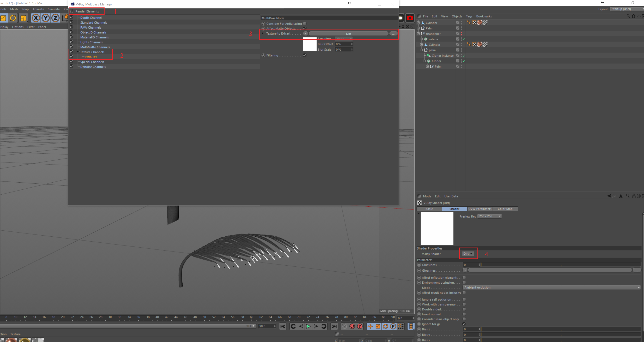Toggle the Y axis lock icon
Image resolution: width=644 pixels, height=342 pixels.
point(45,18)
